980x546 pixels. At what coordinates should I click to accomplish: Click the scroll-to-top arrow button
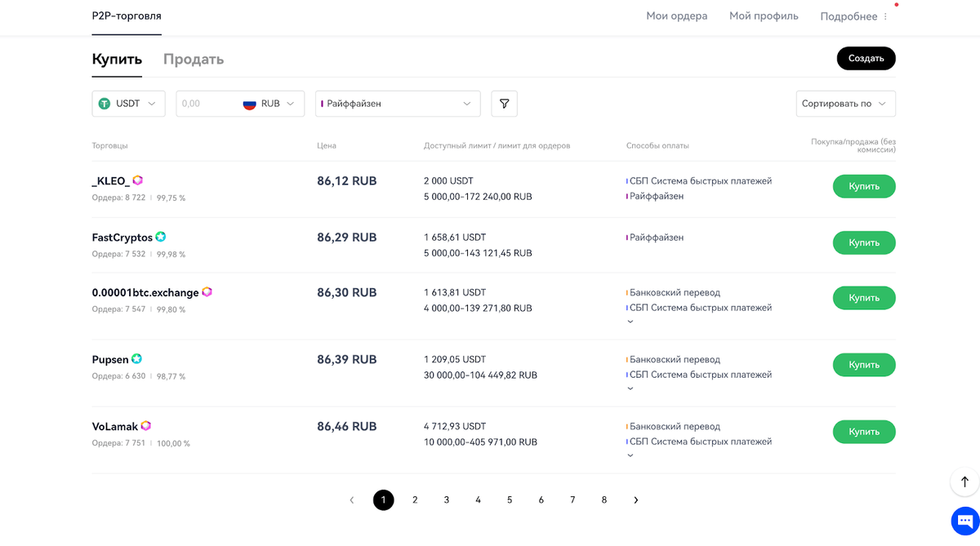[x=964, y=482]
